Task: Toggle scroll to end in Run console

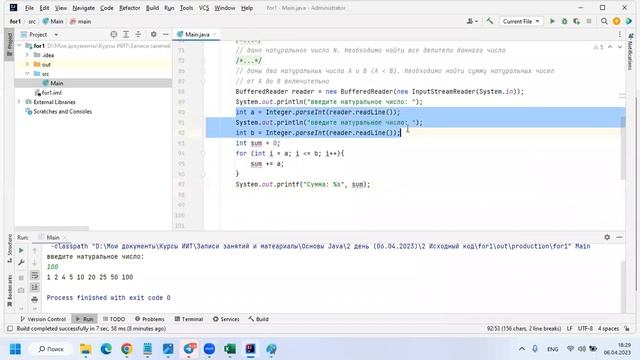Action: (x=35, y=287)
